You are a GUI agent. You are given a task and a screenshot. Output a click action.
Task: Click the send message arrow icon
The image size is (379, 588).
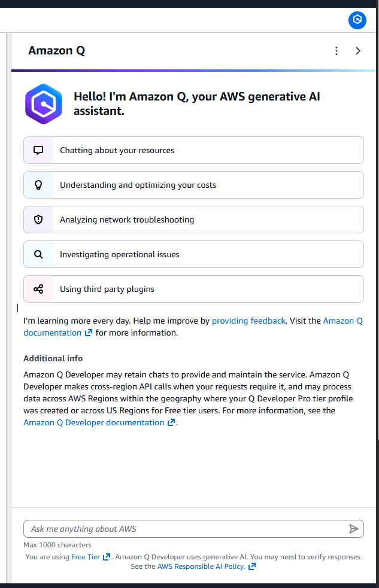(x=353, y=529)
